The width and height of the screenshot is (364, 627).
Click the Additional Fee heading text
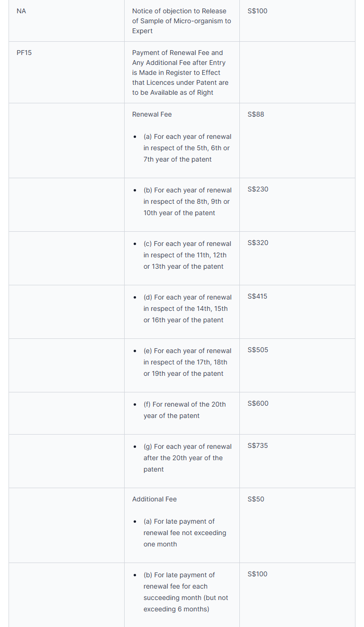[155, 499]
